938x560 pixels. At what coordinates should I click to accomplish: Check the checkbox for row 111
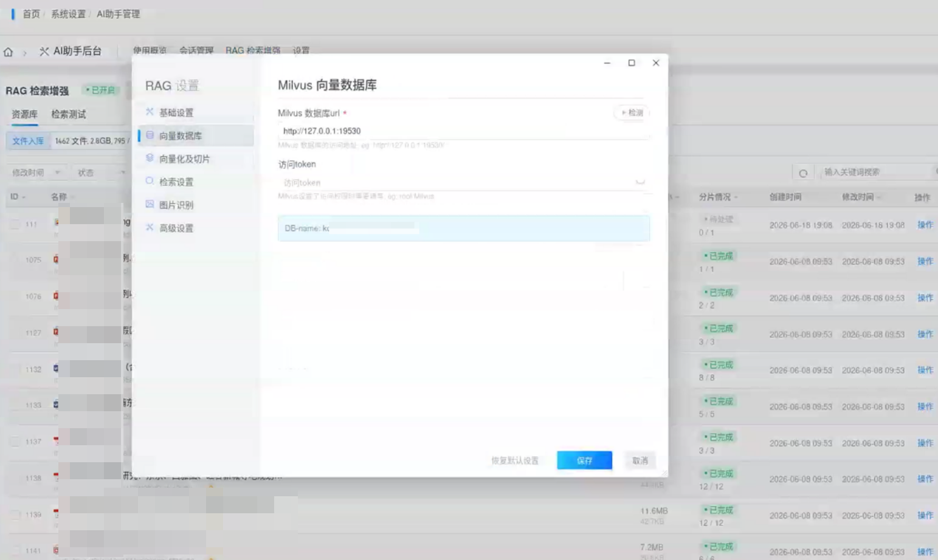tap(15, 224)
